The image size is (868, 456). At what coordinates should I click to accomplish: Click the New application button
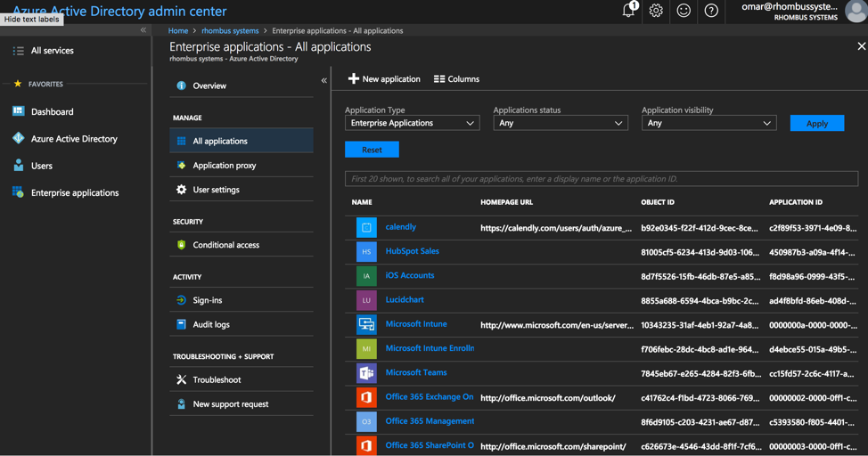point(384,79)
